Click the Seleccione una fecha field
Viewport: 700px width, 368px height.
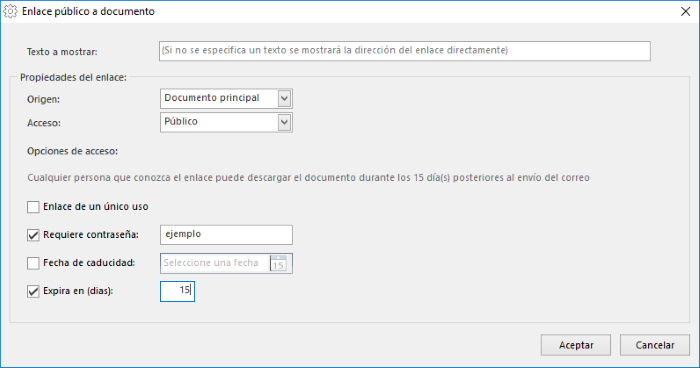point(215,263)
